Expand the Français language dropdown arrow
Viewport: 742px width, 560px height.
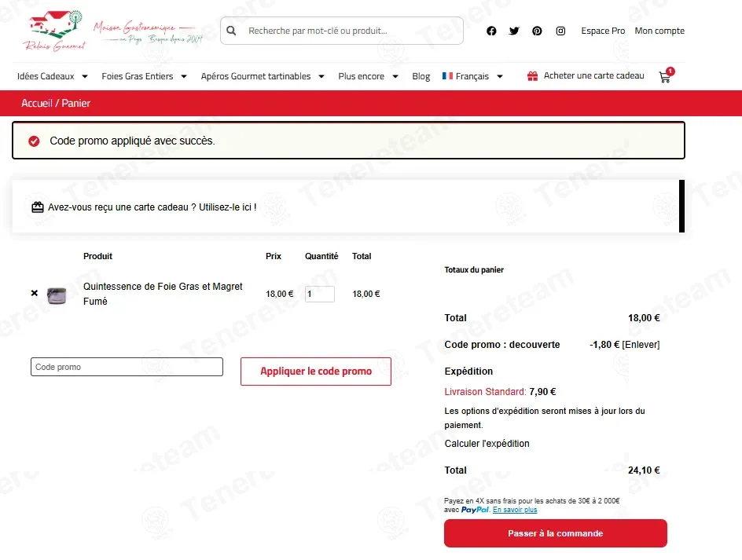point(500,76)
